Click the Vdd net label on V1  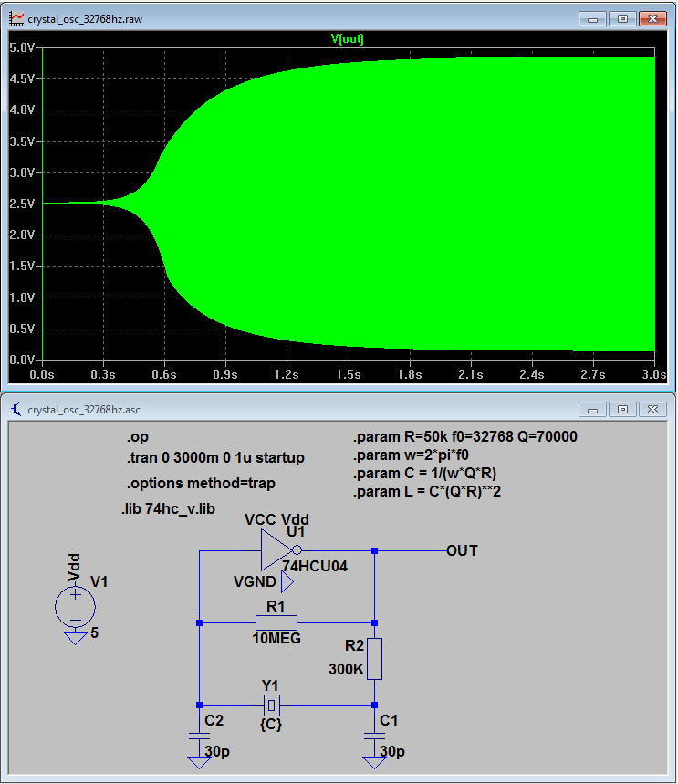[x=74, y=568]
